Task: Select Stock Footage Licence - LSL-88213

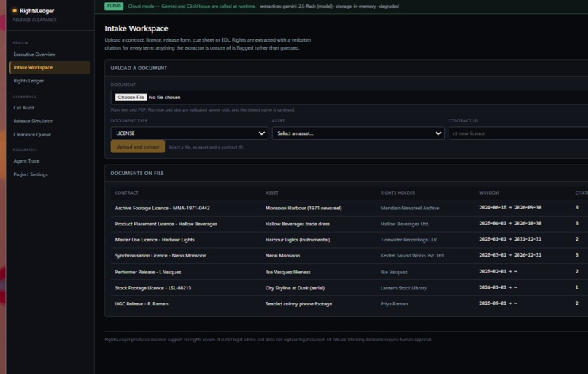Action: click(153, 288)
